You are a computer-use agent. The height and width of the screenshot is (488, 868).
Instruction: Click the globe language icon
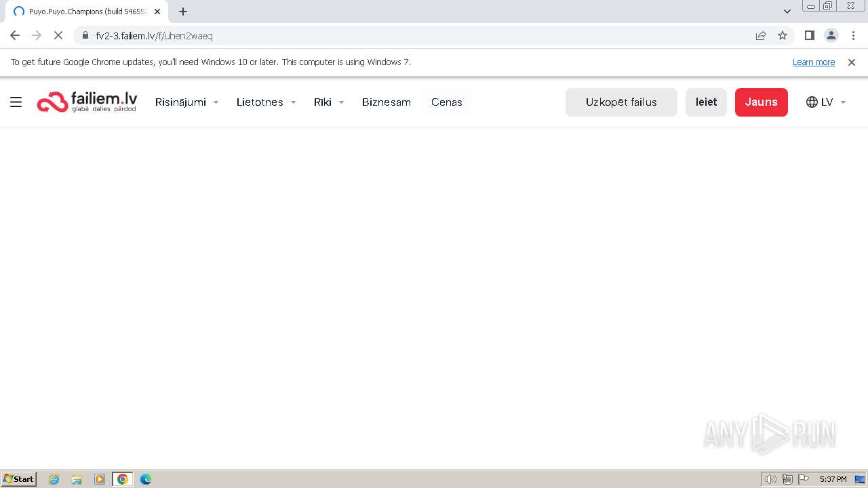(812, 102)
